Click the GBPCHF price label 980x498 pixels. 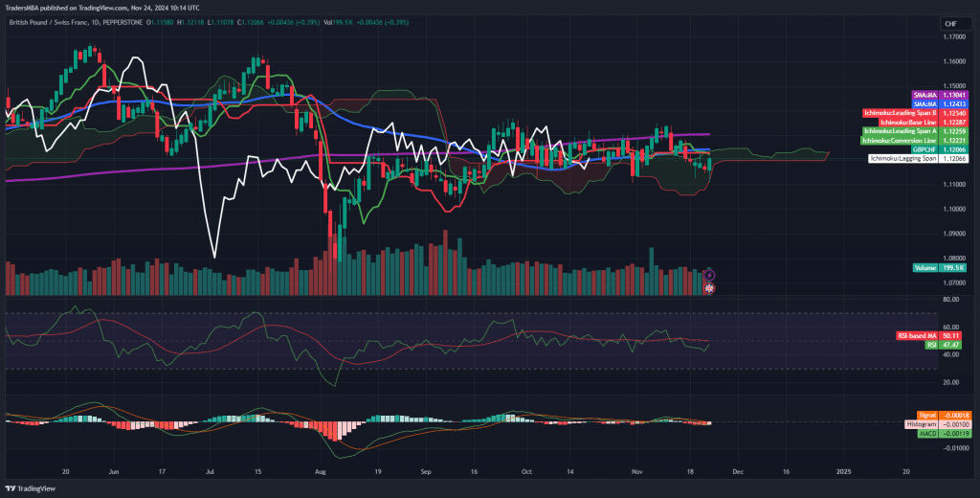(x=926, y=149)
